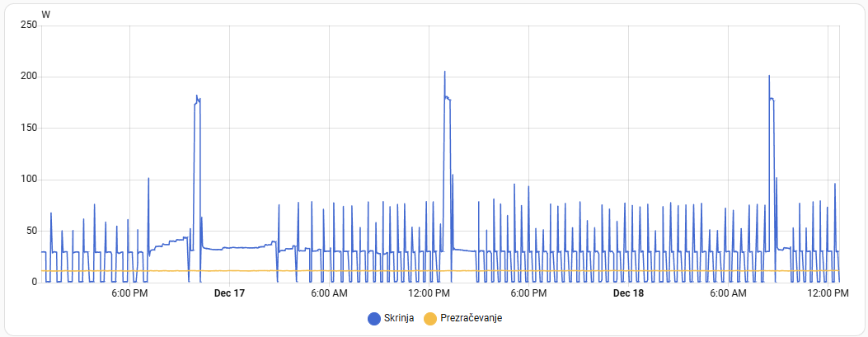
Task: Click the 6:00 PM label before Dec 18
Action: (x=528, y=293)
